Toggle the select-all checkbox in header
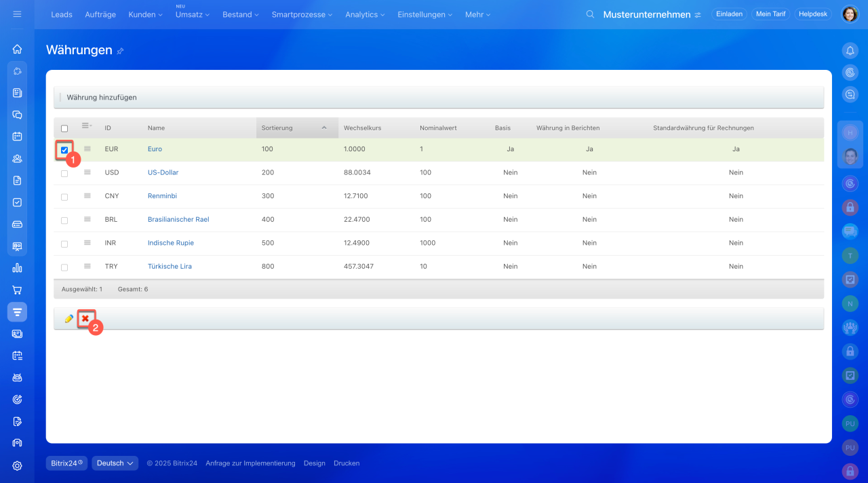 point(64,128)
